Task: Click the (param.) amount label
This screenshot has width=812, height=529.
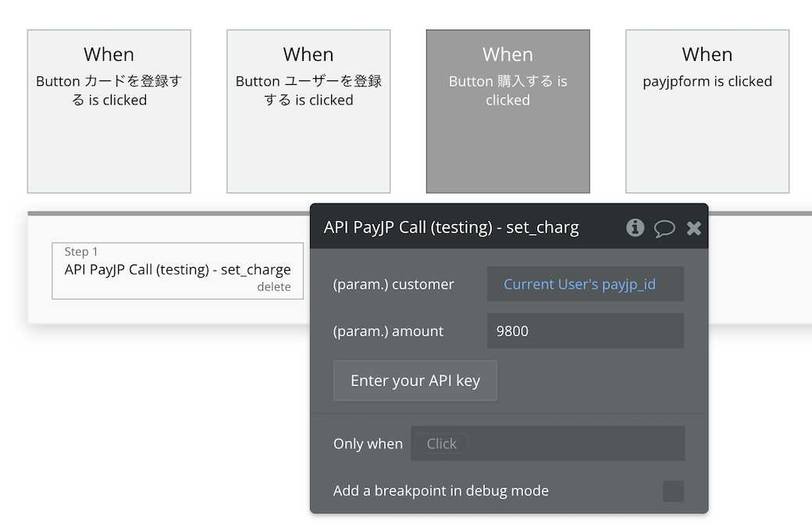Action: click(x=388, y=331)
